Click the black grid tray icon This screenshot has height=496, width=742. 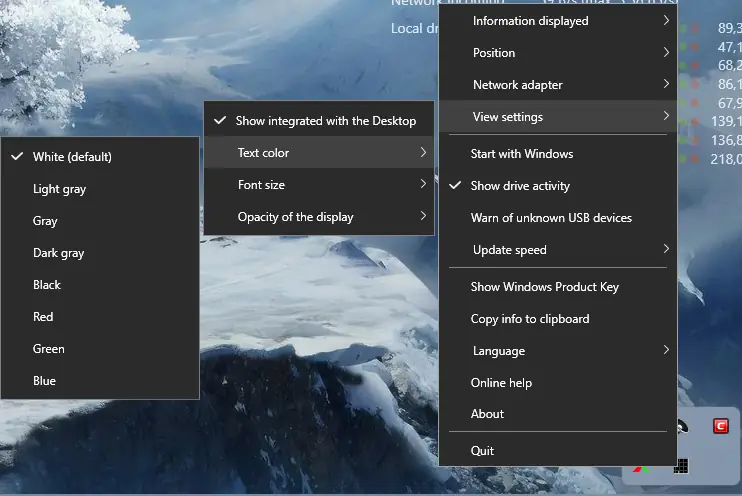(681, 466)
